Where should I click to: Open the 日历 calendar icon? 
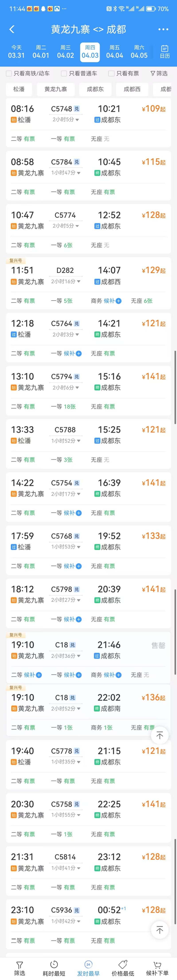click(x=164, y=48)
